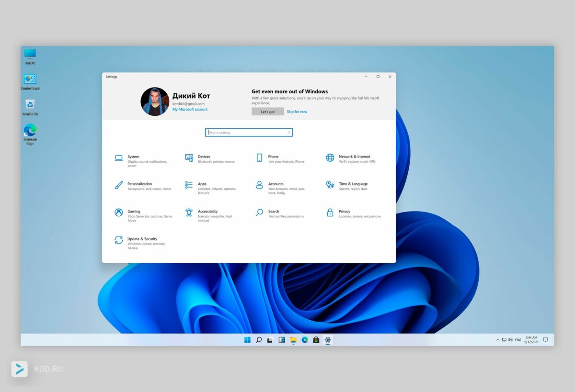Open Microsoft Store from the taskbar
The image size is (575, 392).
pyautogui.click(x=316, y=340)
